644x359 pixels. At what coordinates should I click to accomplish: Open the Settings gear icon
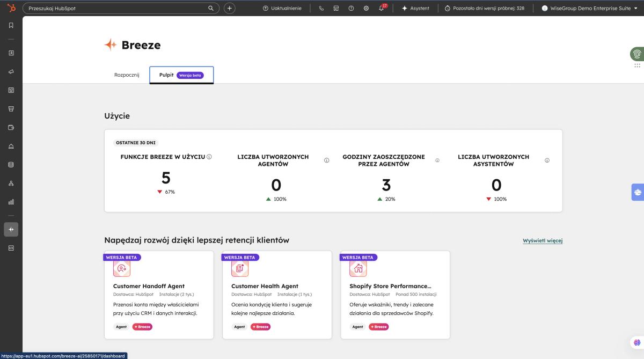click(x=366, y=8)
